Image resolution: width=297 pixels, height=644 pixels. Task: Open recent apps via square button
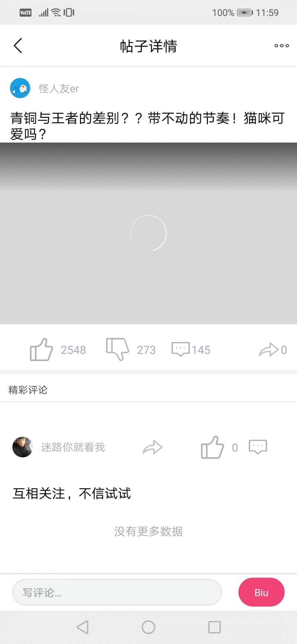coord(215,627)
